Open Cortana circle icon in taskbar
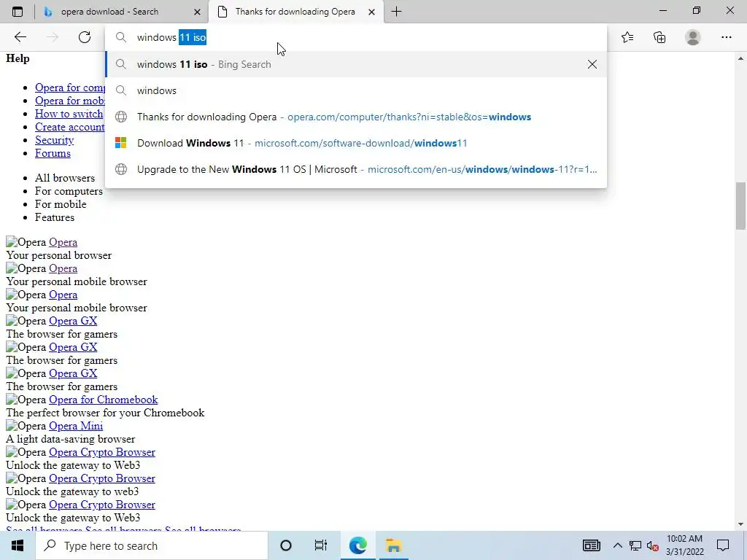Viewport: 747px width, 560px height. click(x=286, y=545)
